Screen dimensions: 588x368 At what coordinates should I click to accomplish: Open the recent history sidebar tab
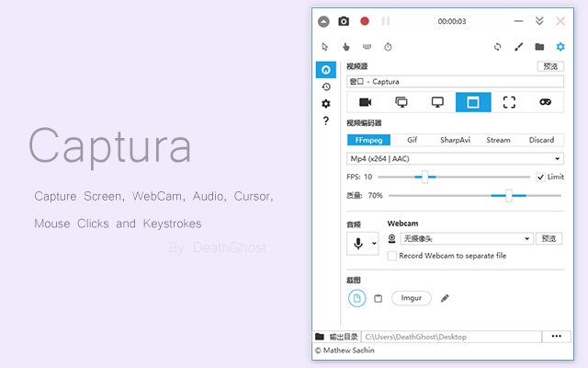pyautogui.click(x=326, y=86)
